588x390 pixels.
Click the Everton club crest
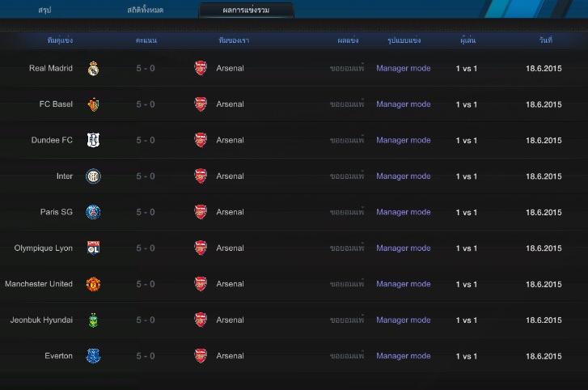point(93,356)
